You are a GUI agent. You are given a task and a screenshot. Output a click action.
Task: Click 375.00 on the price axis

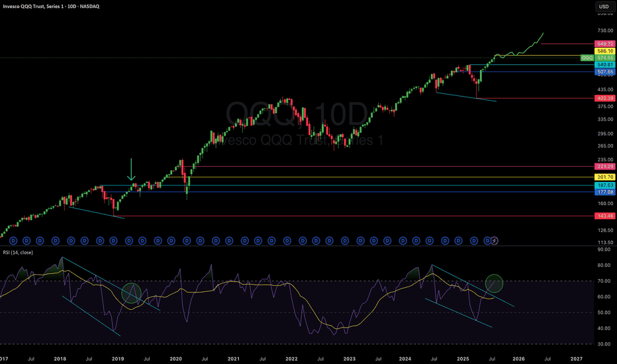click(605, 107)
